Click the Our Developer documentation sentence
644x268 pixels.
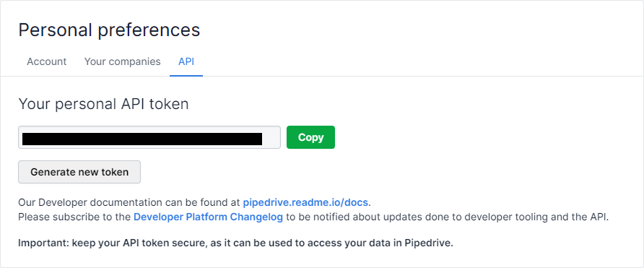(195, 203)
